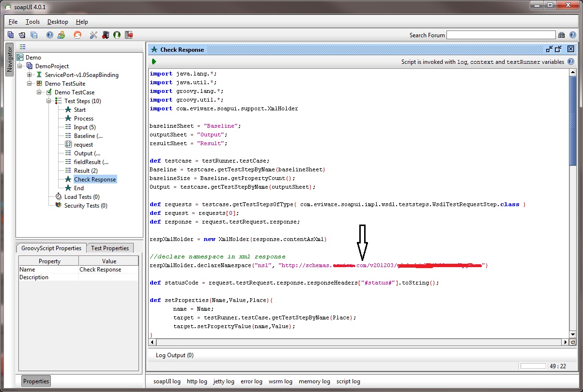This screenshot has width=583, height=392.
Task: Click inside the Search Forum input field
Action: click(x=501, y=35)
